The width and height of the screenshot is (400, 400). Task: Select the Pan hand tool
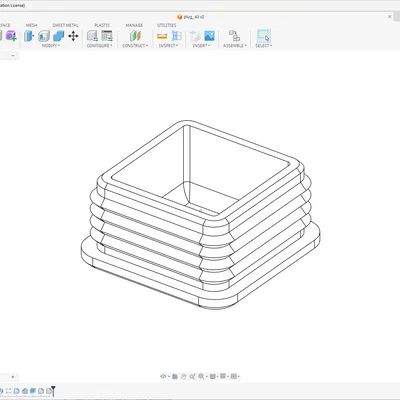click(x=184, y=376)
